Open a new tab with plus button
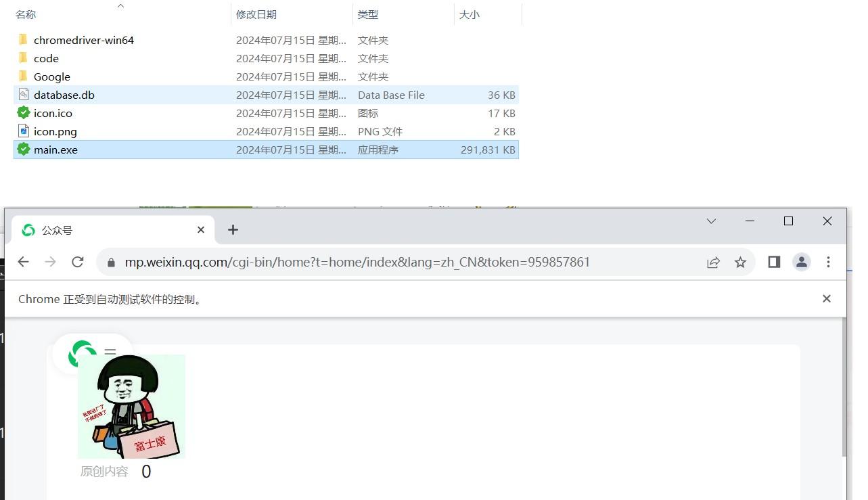 point(233,230)
